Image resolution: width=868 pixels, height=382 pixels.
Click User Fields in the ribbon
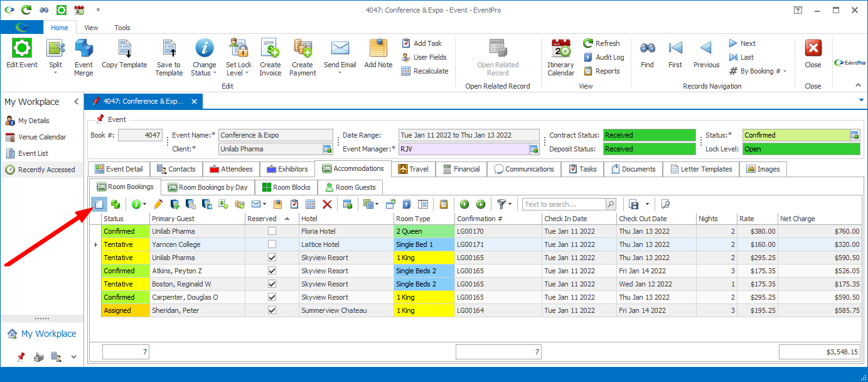(x=424, y=57)
